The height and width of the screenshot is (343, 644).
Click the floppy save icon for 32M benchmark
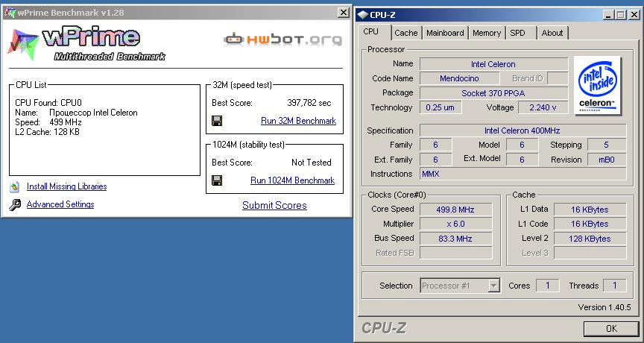[x=217, y=121]
